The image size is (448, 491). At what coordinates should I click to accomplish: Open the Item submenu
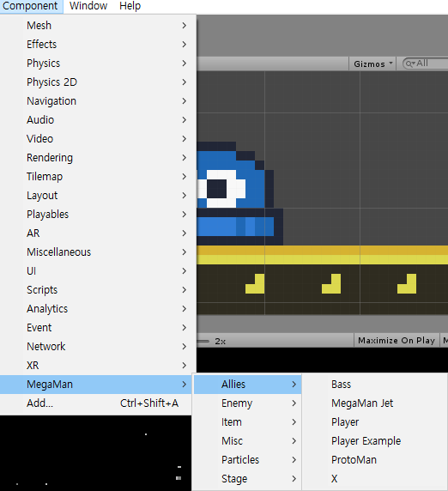click(247, 422)
